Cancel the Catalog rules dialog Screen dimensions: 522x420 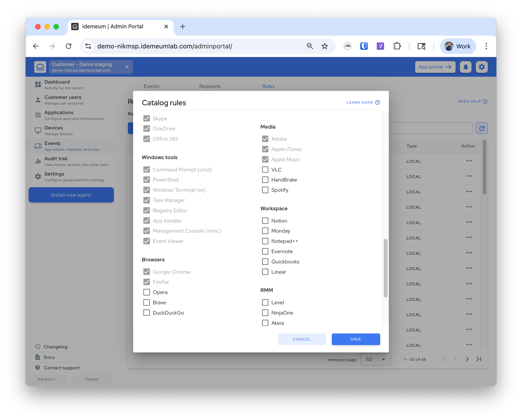pos(302,339)
